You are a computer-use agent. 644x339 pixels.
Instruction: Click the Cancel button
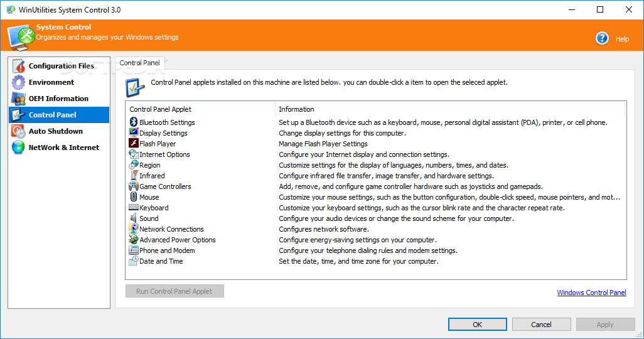click(541, 324)
